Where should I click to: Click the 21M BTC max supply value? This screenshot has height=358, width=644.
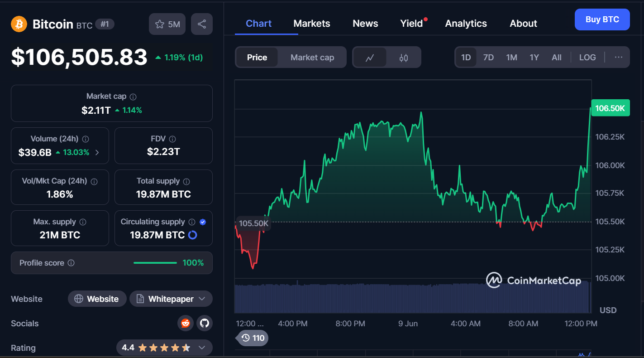click(60, 235)
